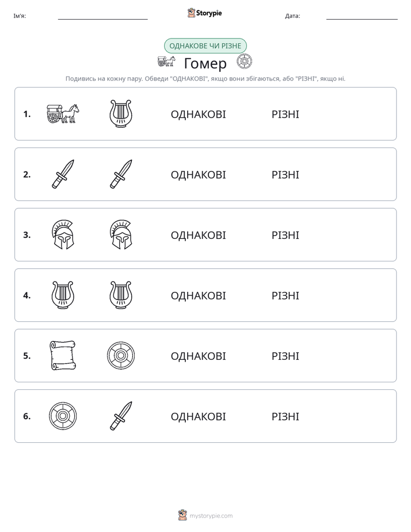Choose ОДНАКОВІ in row 4

click(198, 295)
